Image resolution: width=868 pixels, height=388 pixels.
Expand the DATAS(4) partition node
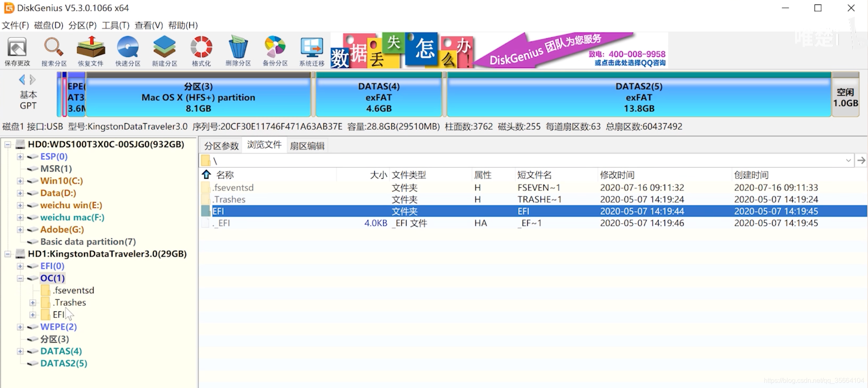point(20,351)
